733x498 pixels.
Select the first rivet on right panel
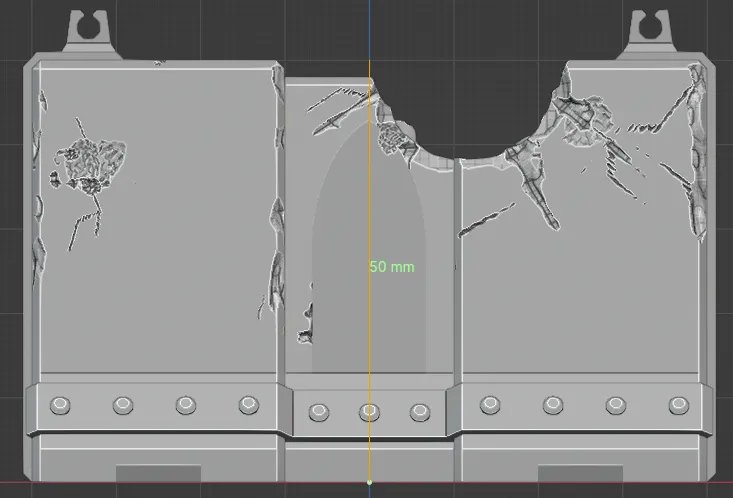pos(489,405)
